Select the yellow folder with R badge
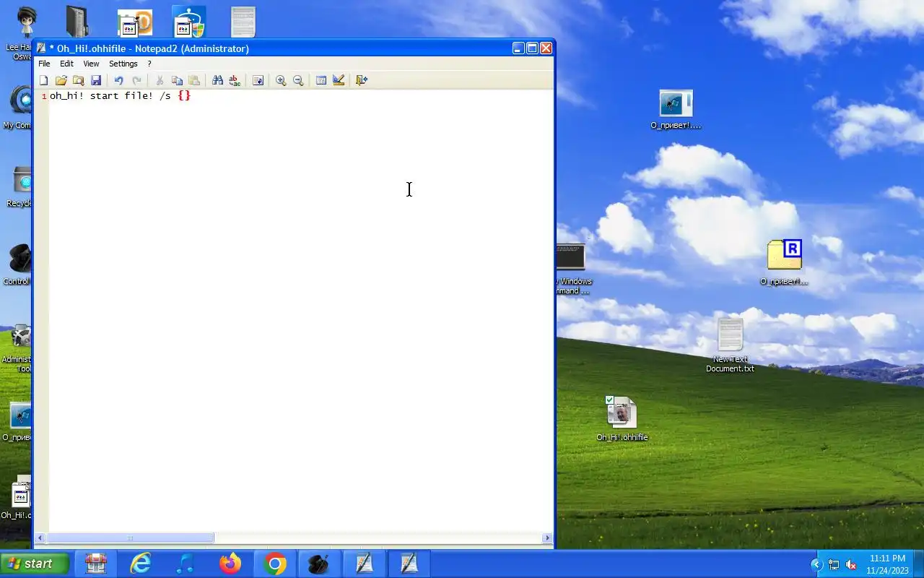 (784, 262)
